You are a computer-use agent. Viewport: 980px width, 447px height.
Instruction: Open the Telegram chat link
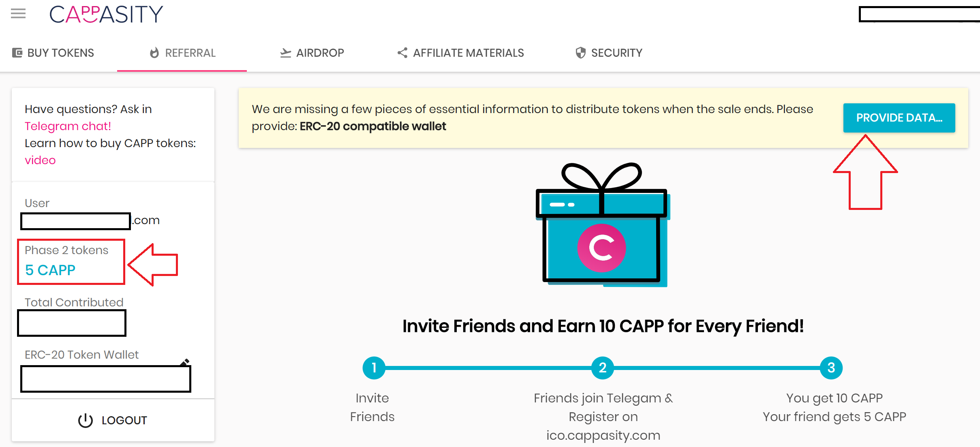68,126
